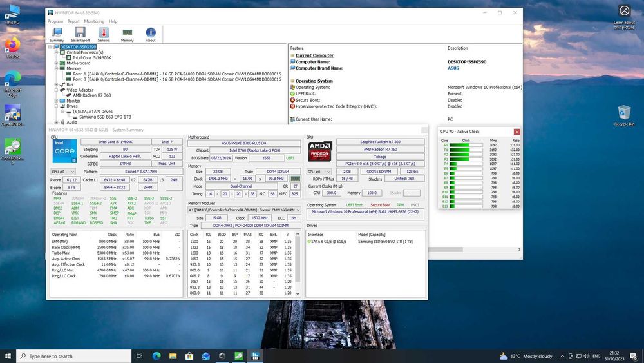
Task: Click the ASUS brand name link
Action: pos(453,68)
